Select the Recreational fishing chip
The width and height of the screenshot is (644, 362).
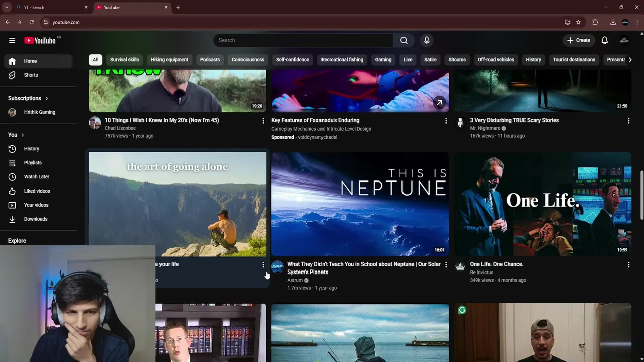pos(342,60)
